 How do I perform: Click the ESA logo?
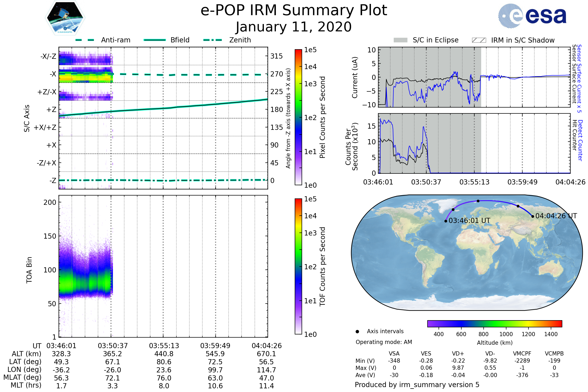532,16
